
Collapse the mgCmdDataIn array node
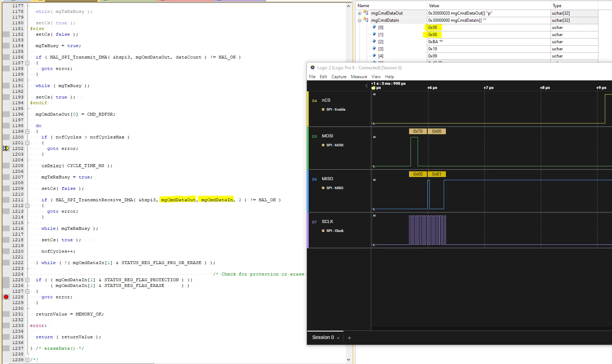[x=359, y=20]
